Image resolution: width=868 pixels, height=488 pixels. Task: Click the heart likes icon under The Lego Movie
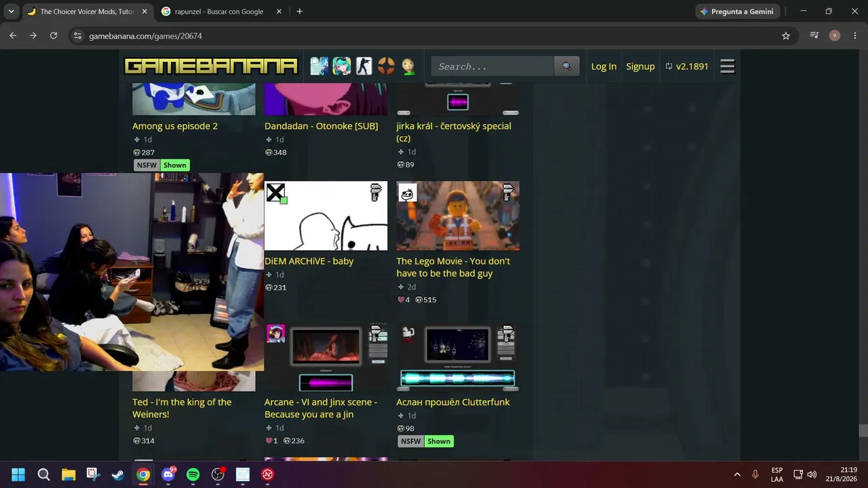[x=401, y=300]
